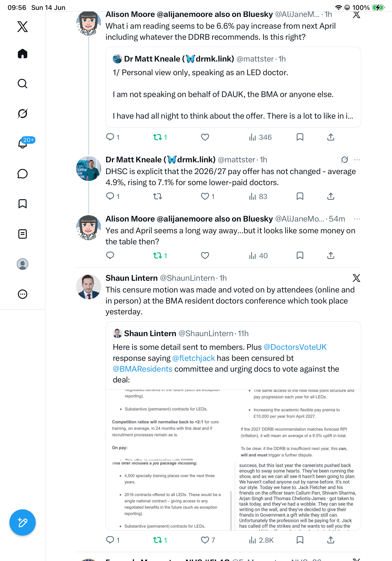Open the Profile icon in sidebar
The height and width of the screenshot is (561, 392).
pyautogui.click(x=23, y=264)
